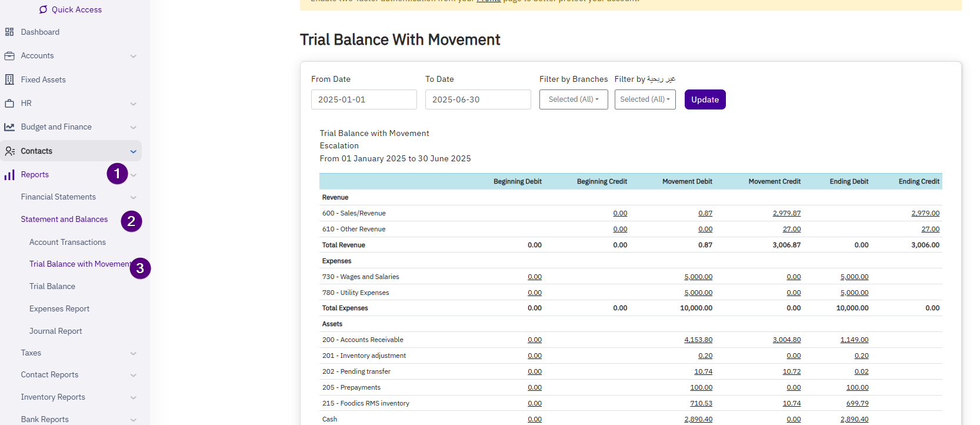The width and height of the screenshot is (980, 425).
Task: Click the Quick Access refresh icon
Action: pos(43,9)
